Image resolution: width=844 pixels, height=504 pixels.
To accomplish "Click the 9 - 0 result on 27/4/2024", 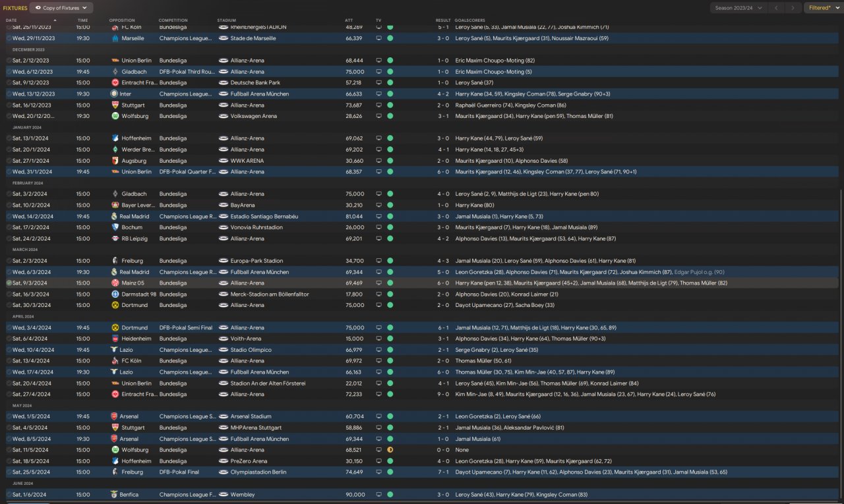I will tap(443, 394).
